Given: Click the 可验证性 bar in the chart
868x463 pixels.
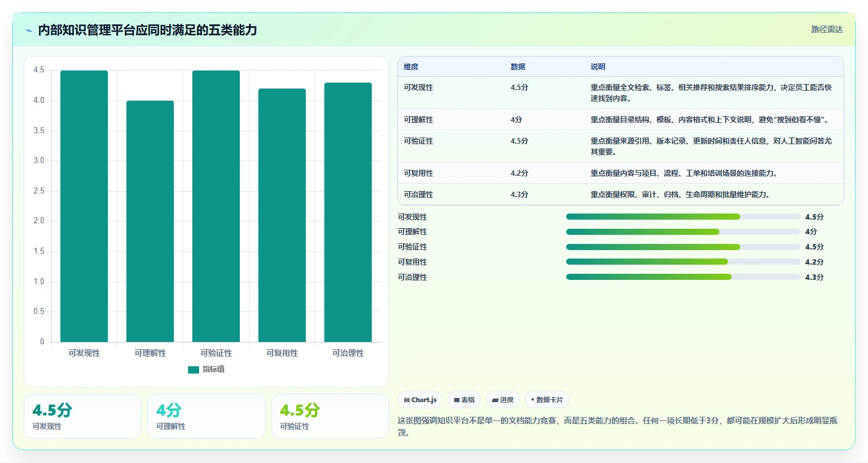Looking at the screenshot, I should point(216,206).
